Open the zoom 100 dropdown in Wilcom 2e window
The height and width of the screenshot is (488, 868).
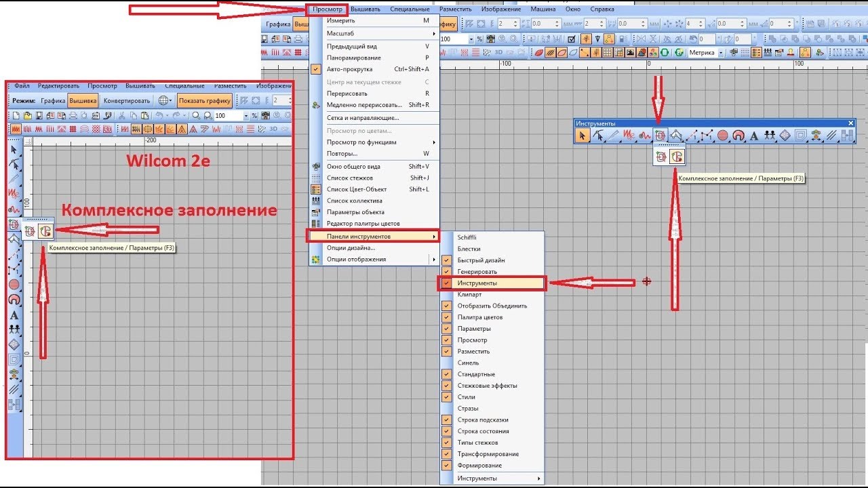click(x=246, y=116)
